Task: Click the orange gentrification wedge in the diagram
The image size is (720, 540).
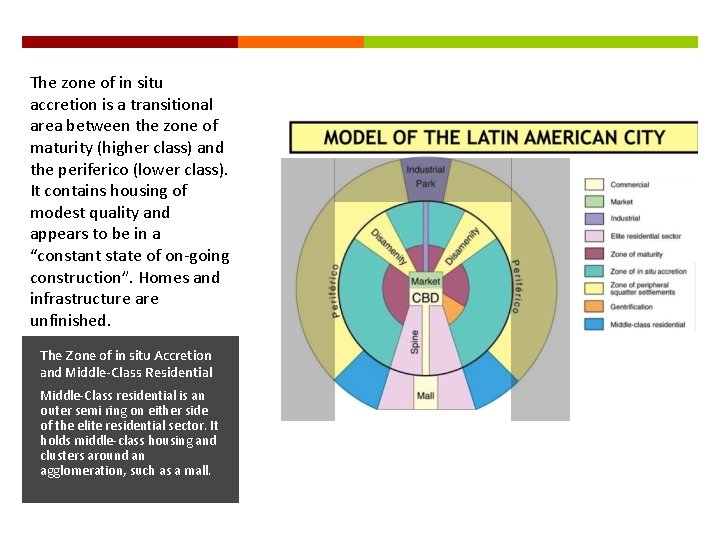Action: point(451,309)
